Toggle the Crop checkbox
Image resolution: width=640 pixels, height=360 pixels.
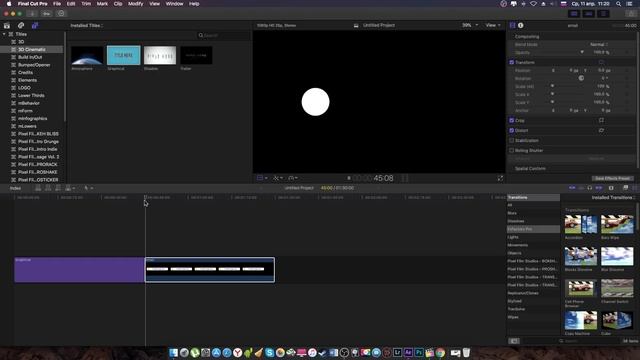(x=512, y=120)
